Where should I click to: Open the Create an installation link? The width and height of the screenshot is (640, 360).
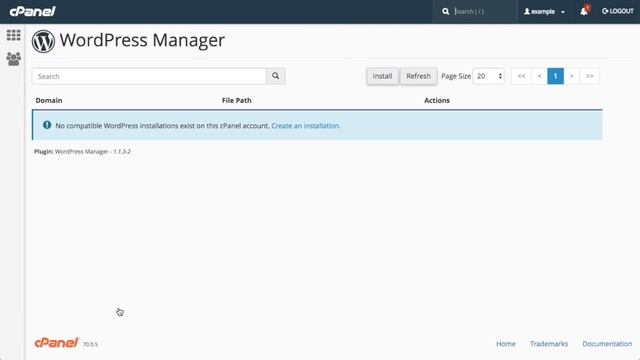click(x=306, y=126)
